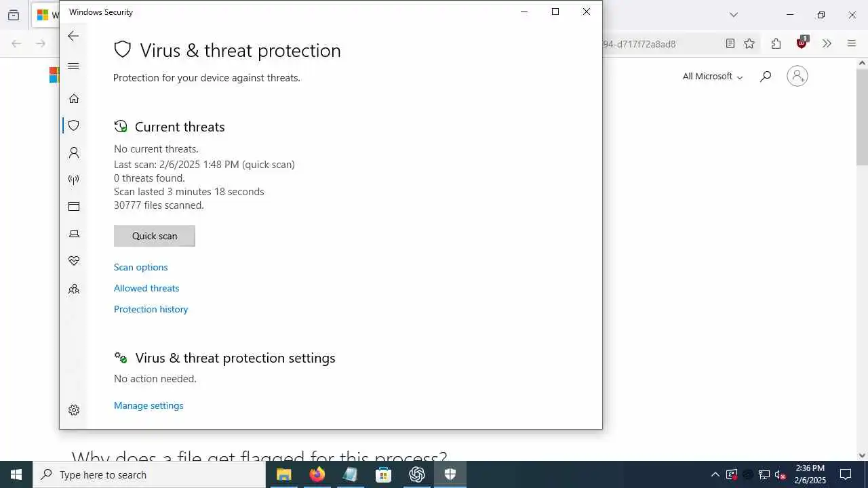
Task: Open Manage settings link
Action: click(149, 405)
